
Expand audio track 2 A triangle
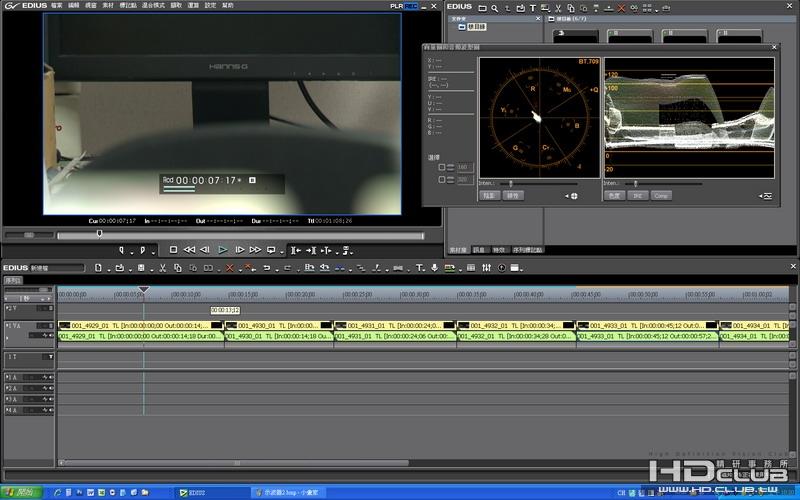(x=7, y=388)
